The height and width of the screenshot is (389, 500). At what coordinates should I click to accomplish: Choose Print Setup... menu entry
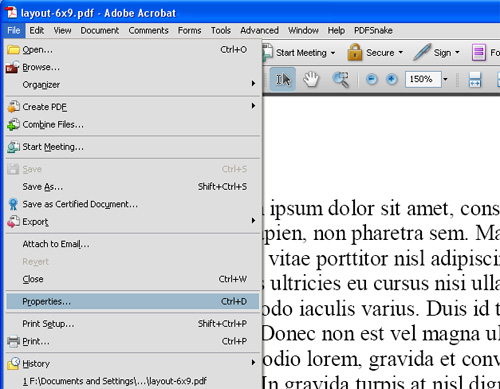(133, 324)
